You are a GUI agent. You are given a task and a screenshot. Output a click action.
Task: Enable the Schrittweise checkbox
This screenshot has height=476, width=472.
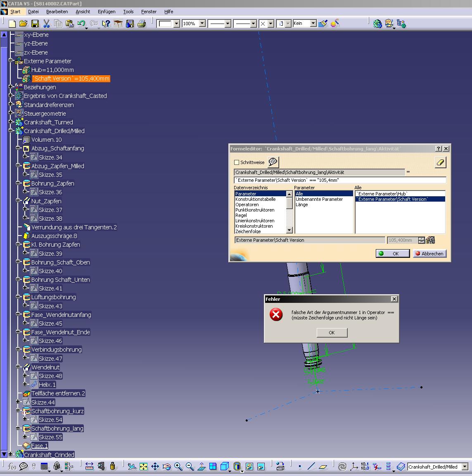(237, 162)
